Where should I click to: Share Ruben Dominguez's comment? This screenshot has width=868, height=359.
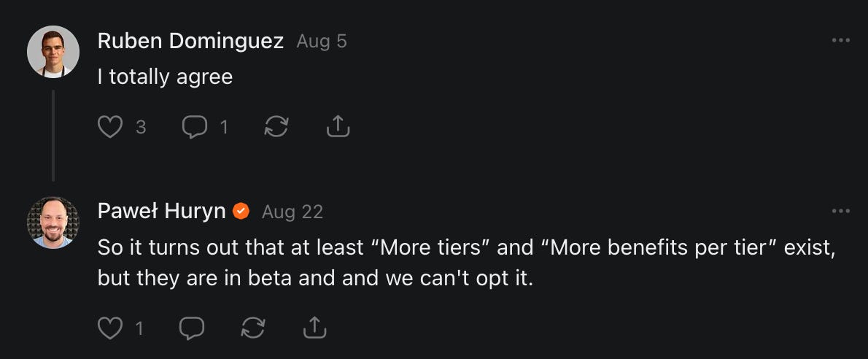pyautogui.click(x=337, y=127)
